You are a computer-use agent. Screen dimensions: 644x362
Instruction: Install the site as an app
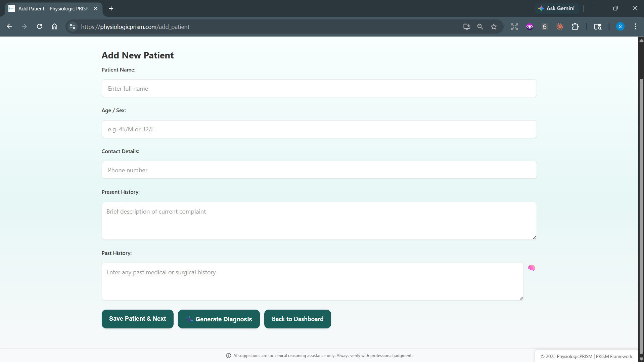click(x=466, y=27)
